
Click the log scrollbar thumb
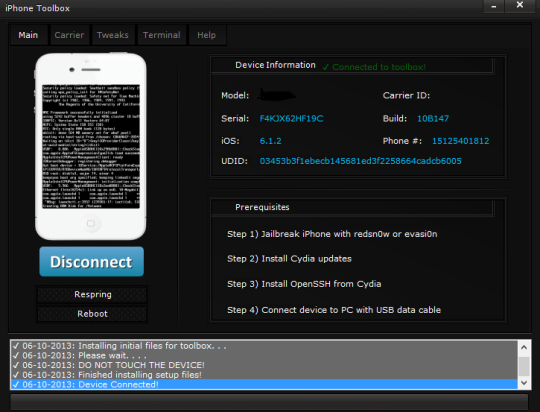[x=524, y=367]
